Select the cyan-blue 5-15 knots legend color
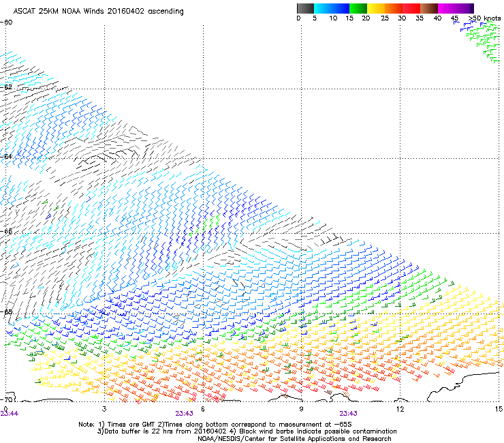504x443 pixels. 332,8
